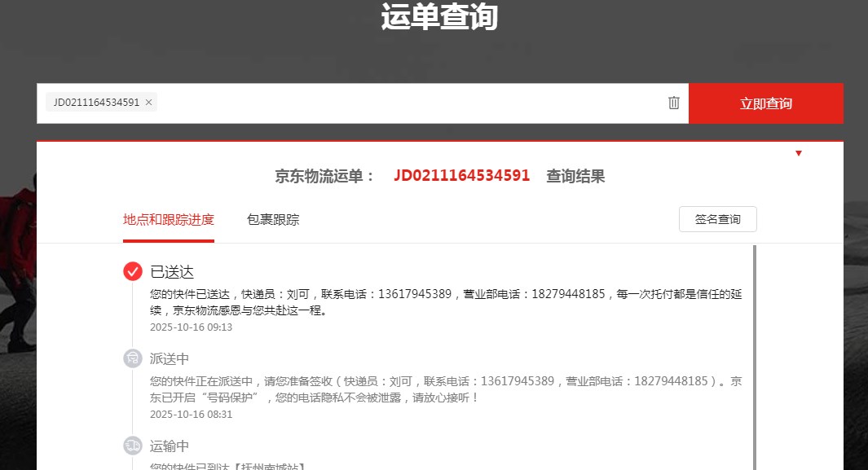Select the 派送中 status heading
The width and height of the screenshot is (868, 470).
(x=170, y=359)
